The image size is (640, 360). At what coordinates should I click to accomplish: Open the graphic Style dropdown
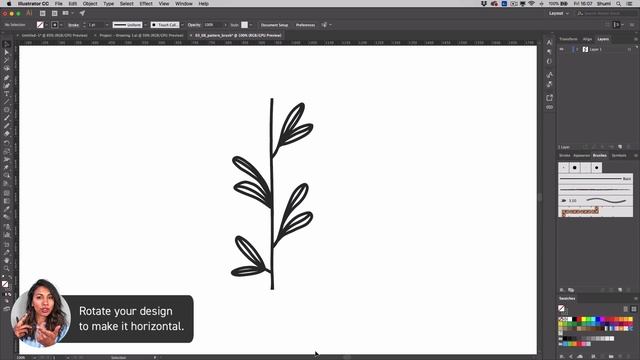pyautogui.click(x=250, y=25)
